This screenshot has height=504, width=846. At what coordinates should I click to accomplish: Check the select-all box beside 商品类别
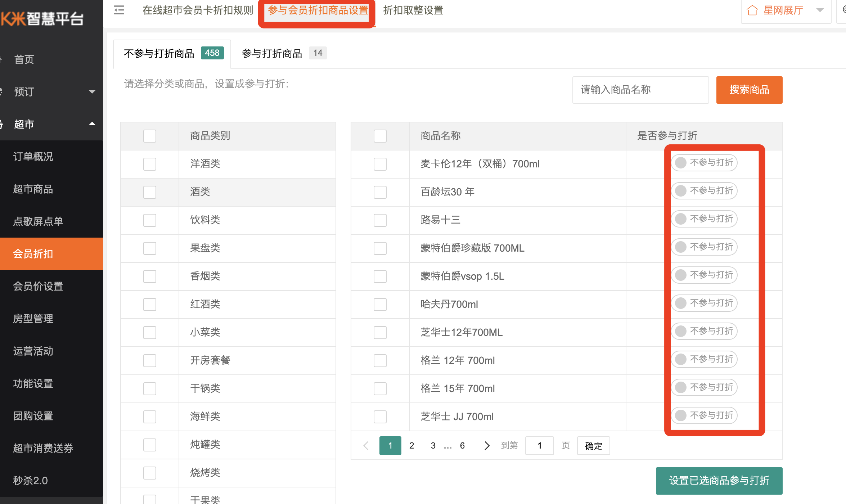(150, 136)
